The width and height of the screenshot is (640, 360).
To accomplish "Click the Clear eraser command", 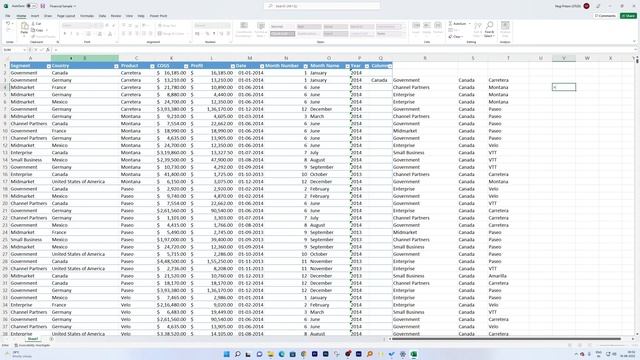I will [456, 36].
